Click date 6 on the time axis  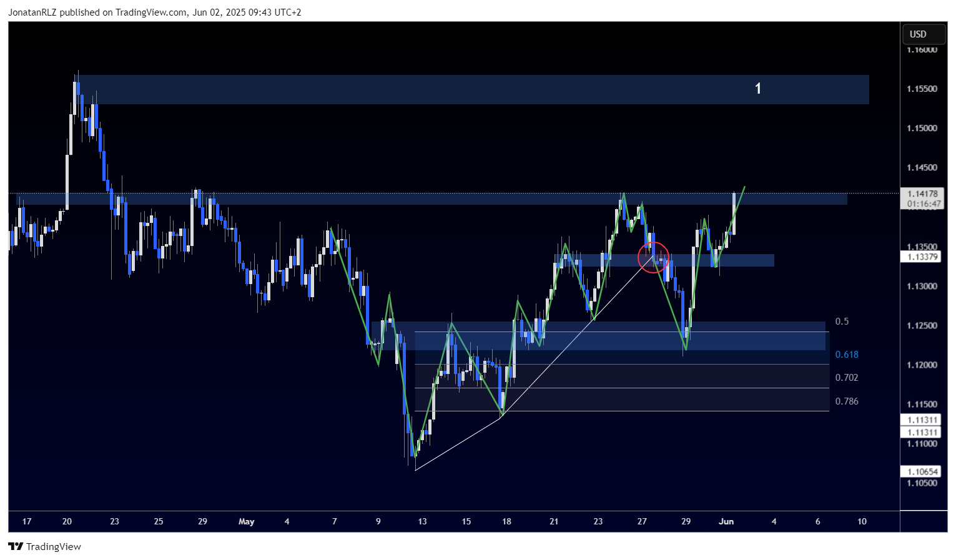[x=818, y=521]
